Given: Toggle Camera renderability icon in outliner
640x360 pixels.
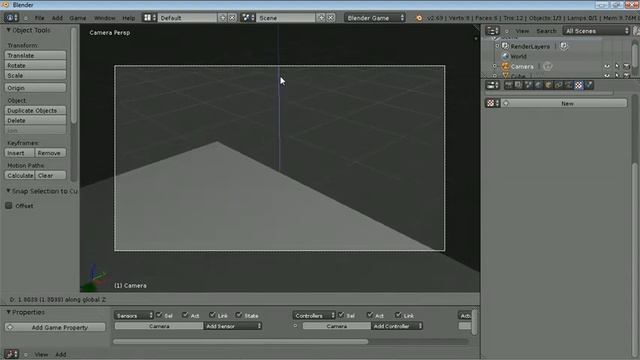Looking at the screenshot, I should tap(627, 66).
